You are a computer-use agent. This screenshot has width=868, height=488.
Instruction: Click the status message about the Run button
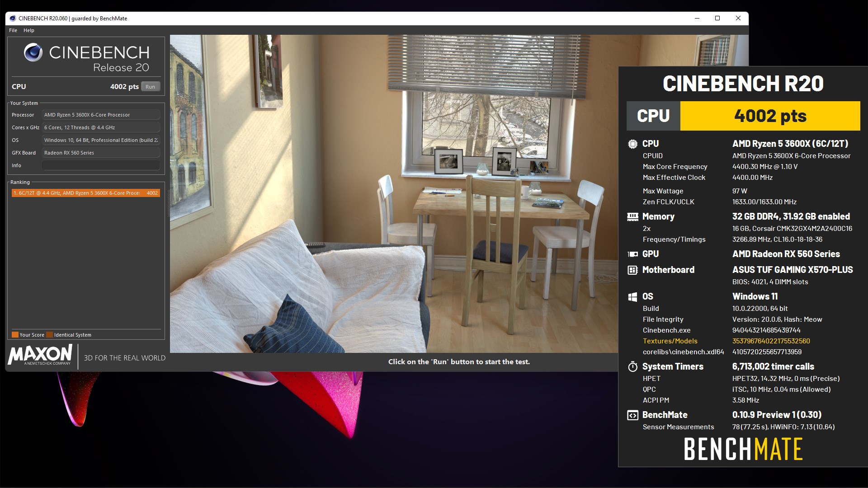click(459, 362)
